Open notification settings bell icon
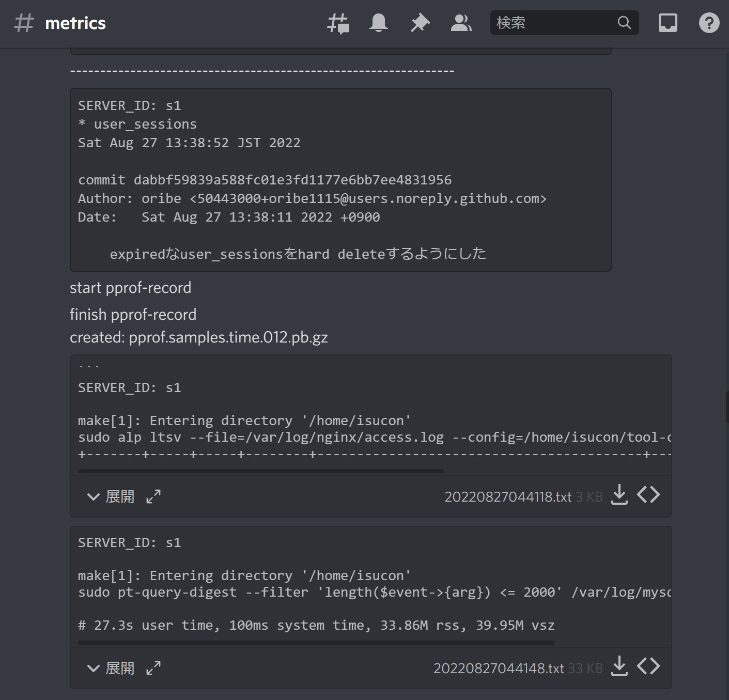 (x=379, y=23)
